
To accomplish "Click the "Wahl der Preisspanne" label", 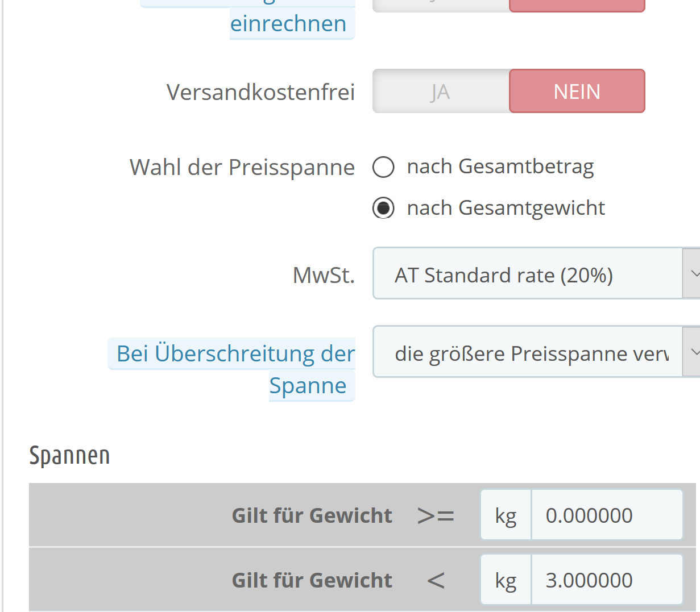I will click(x=242, y=168).
